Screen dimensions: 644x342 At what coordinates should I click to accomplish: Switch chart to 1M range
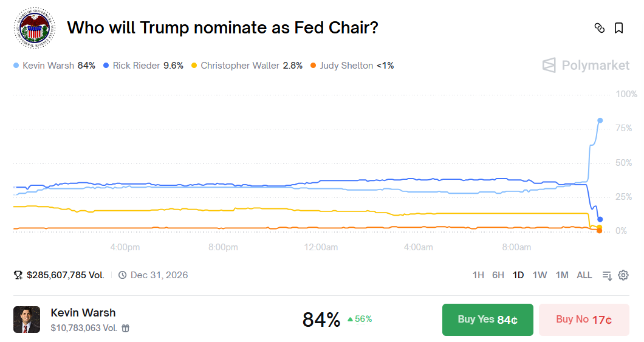(562, 275)
